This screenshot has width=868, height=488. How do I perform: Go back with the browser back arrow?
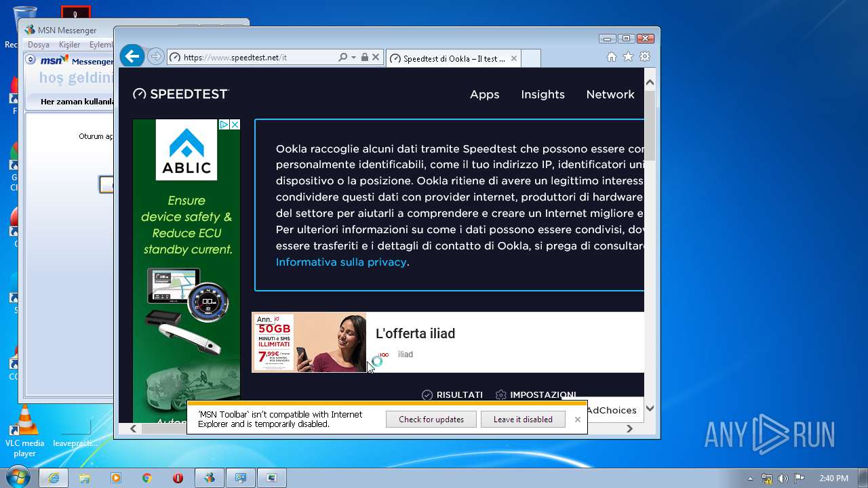click(133, 56)
